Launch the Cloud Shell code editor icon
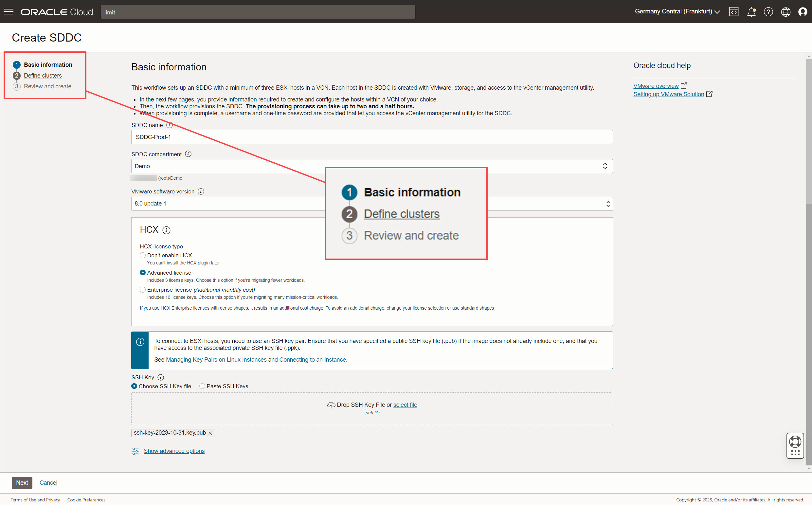This screenshot has width=812, height=505. 734,12
